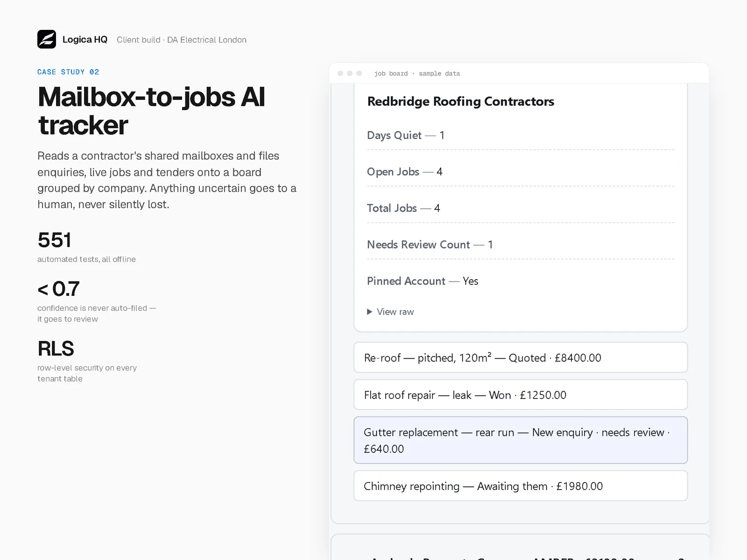Click the Redbridge Roofing Contractors heading
Image resolution: width=747 pixels, height=560 pixels.
point(460,101)
